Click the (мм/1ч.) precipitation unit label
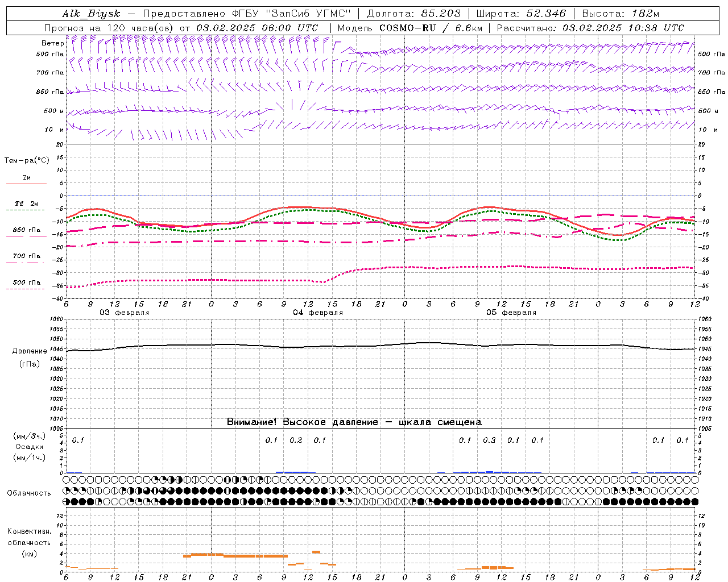728x582 pixels. (30, 458)
